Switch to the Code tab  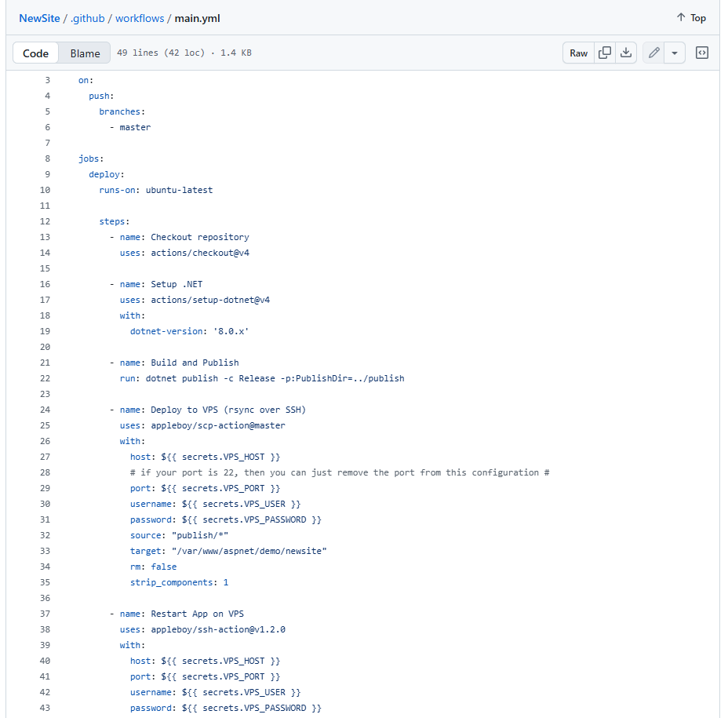pyautogui.click(x=35, y=53)
